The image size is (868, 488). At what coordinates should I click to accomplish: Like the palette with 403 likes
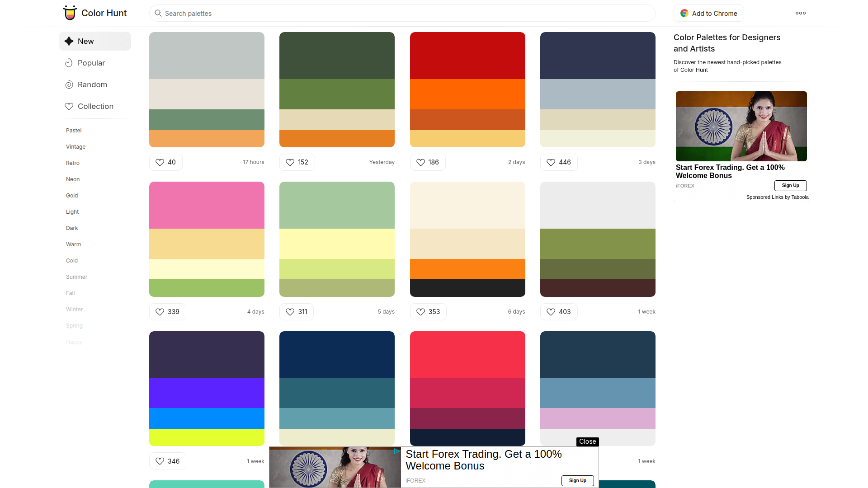point(559,312)
